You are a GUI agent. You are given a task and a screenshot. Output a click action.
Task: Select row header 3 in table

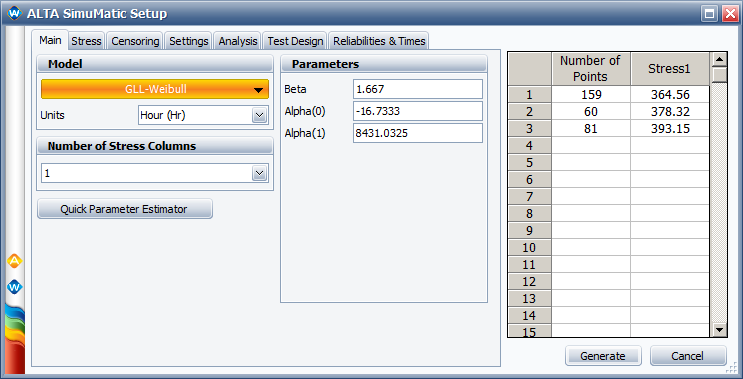tap(529, 128)
